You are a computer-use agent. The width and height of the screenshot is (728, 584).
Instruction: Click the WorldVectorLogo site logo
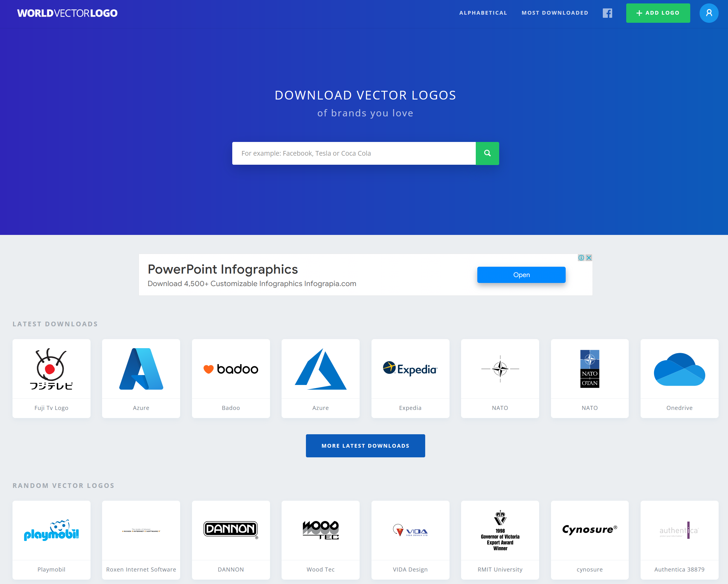(x=67, y=13)
